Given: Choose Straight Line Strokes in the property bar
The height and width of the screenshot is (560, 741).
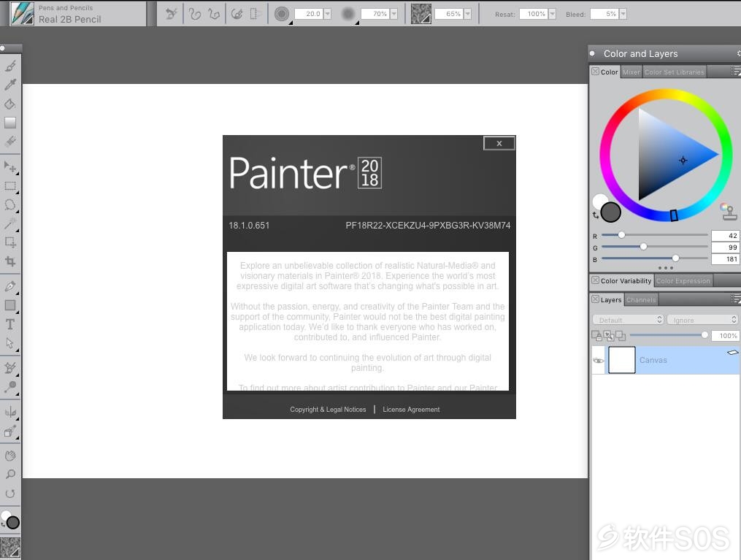Looking at the screenshot, I should coord(214,14).
